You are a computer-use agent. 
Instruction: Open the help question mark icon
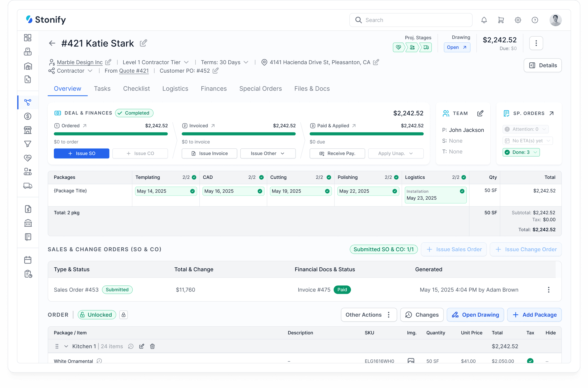(x=535, y=20)
